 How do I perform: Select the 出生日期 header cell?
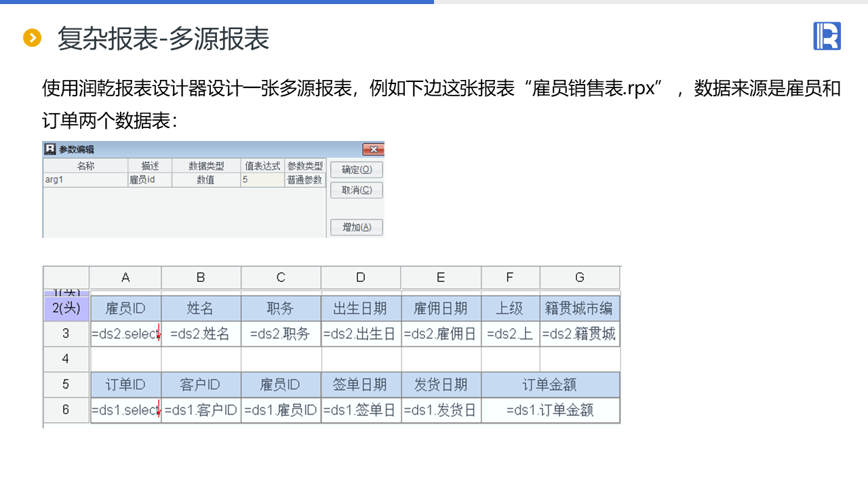[x=361, y=308]
